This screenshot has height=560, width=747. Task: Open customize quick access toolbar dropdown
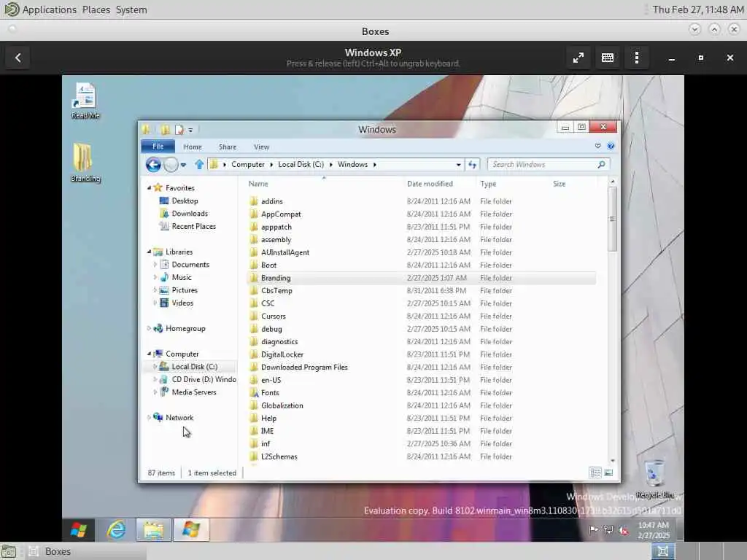pyautogui.click(x=190, y=130)
